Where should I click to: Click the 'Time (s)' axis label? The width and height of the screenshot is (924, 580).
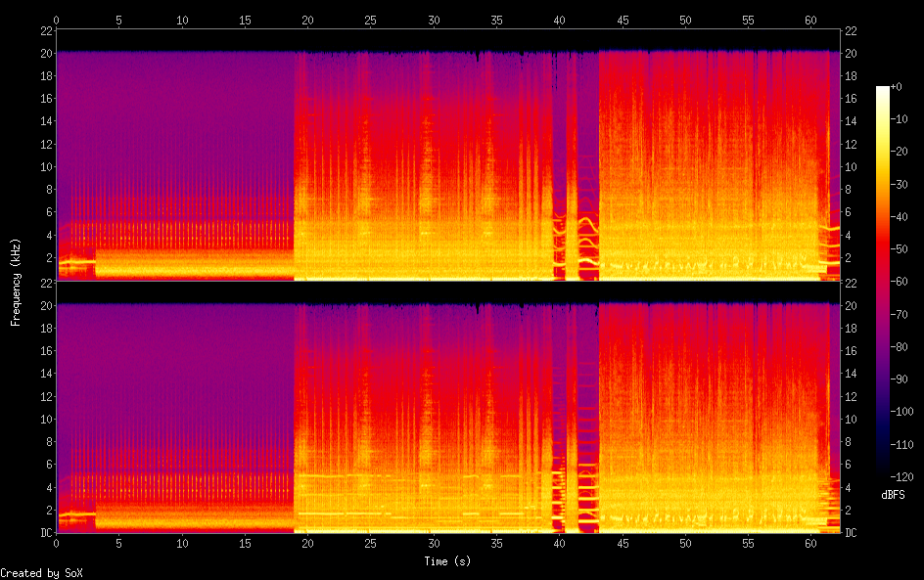[x=448, y=561]
